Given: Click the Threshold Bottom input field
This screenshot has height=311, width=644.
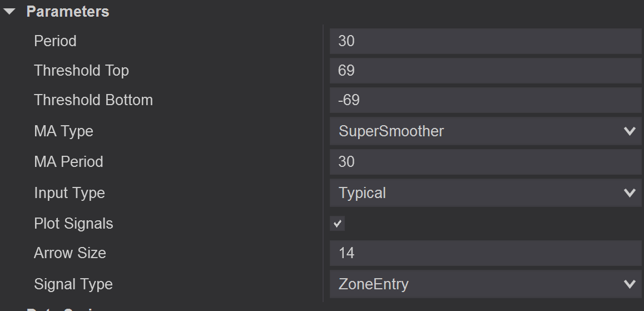Looking at the screenshot, I should [485, 100].
